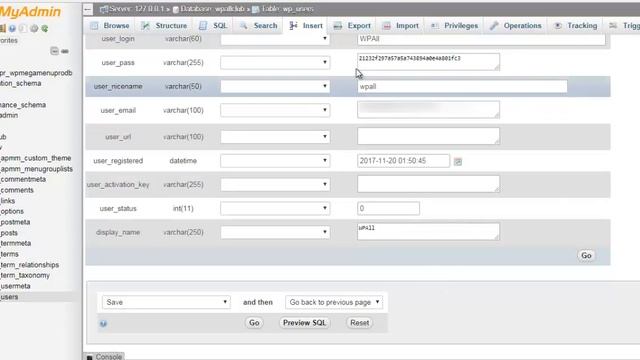Switch to the Structure tab
640x360 pixels.
164,26
